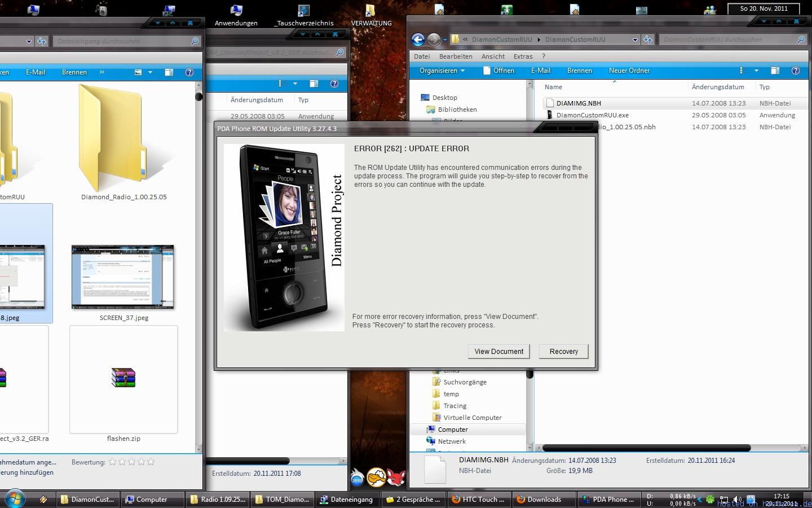This screenshot has height=508, width=812.
Task: Open view options dropdown arrow in DiamonCustomRUU window
Action: (x=756, y=71)
